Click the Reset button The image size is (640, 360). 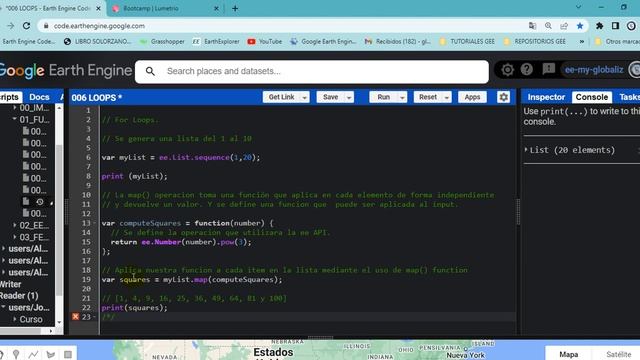coord(428,97)
